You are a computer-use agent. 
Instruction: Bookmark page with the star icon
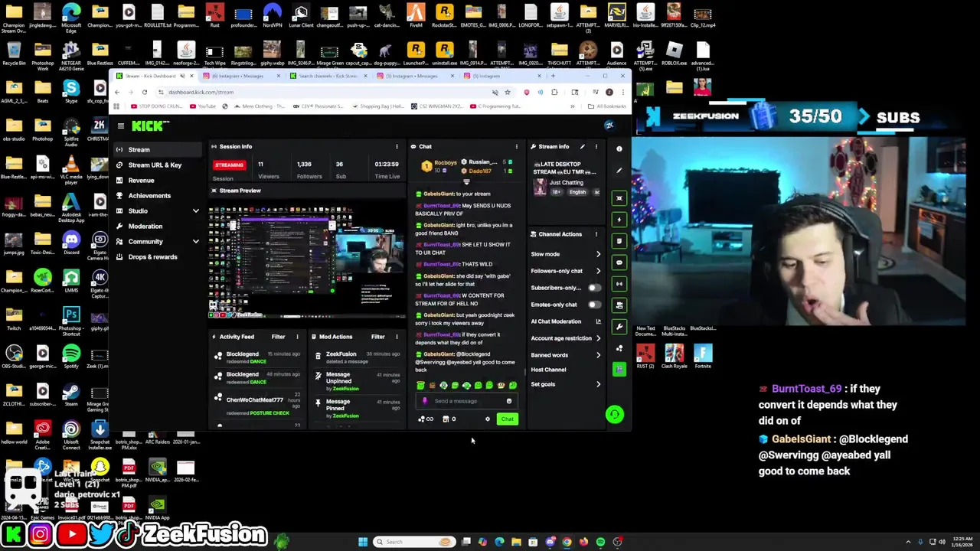pos(507,92)
